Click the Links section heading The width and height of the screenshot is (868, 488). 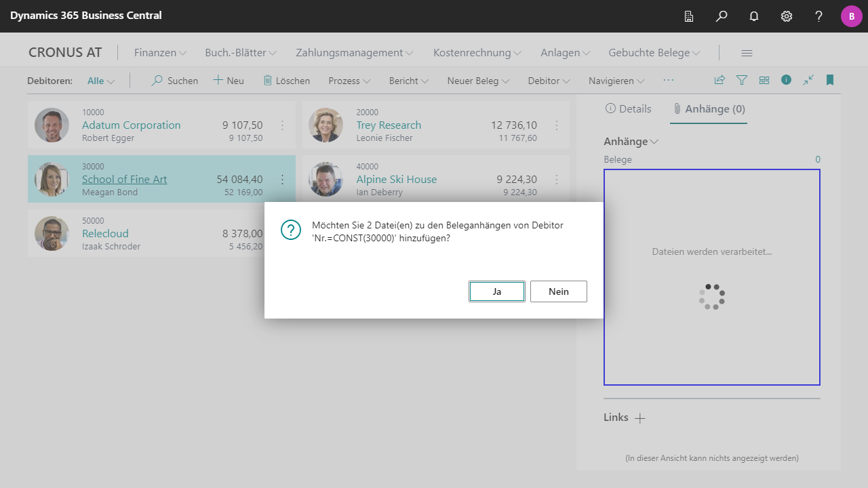(x=616, y=418)
